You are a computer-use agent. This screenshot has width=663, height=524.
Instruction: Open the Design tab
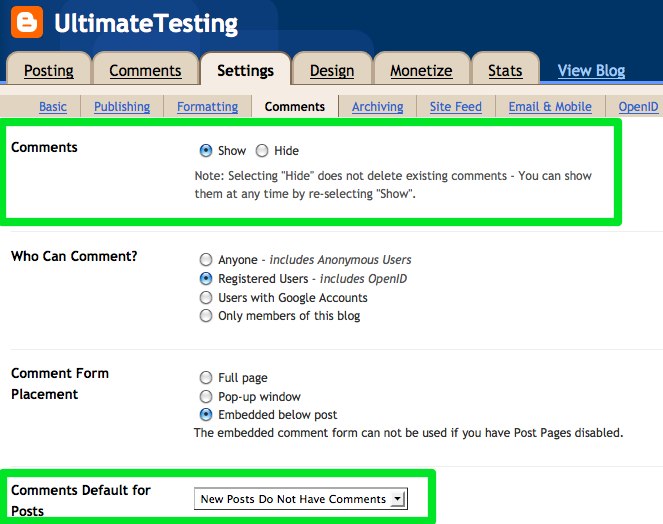pos(332,71)
